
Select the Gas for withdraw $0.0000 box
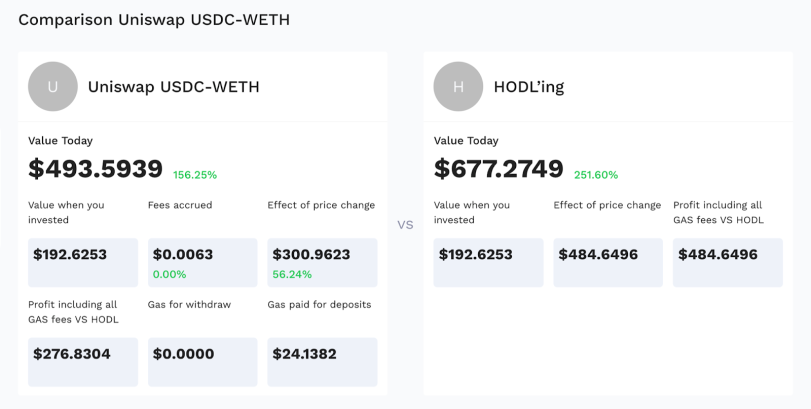tap(203, 362)
